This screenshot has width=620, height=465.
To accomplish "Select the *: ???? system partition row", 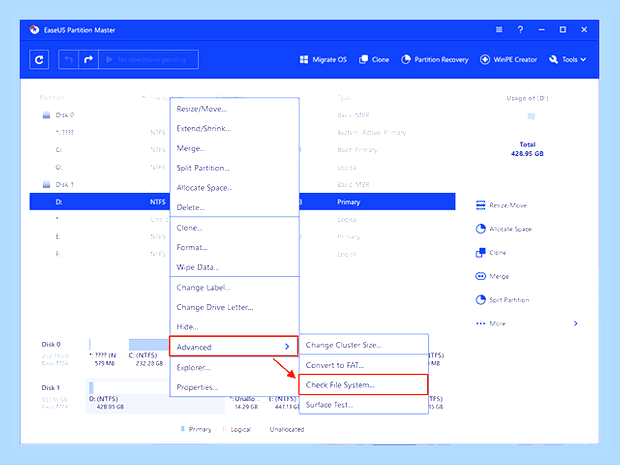I will pyautogui.click(x=242, y=132).
